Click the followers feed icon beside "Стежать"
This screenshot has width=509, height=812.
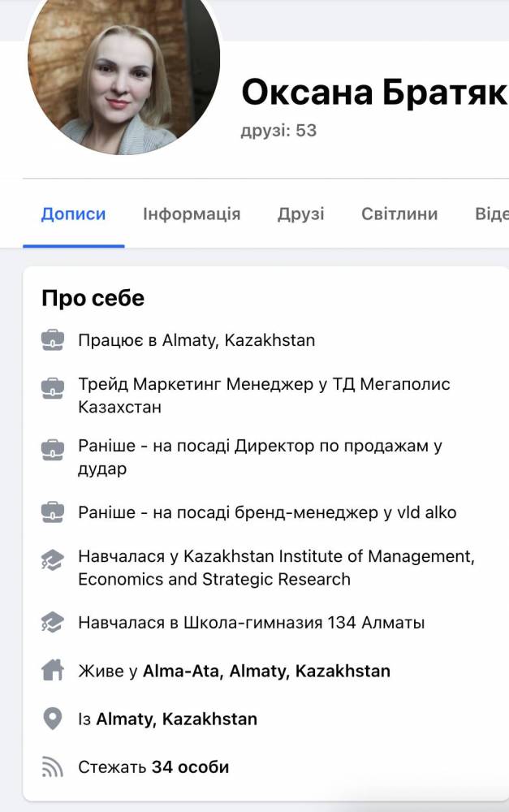tap(53, 767)
